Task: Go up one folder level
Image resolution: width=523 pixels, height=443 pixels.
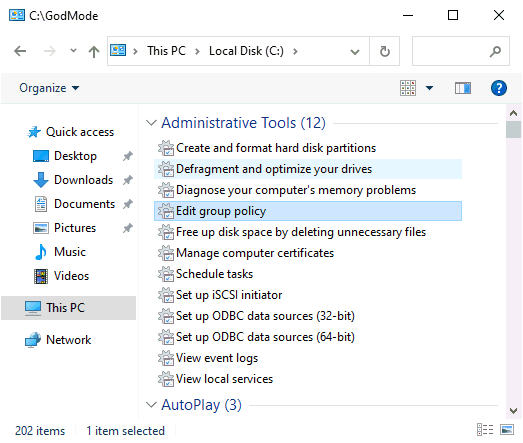Action: 94,51
